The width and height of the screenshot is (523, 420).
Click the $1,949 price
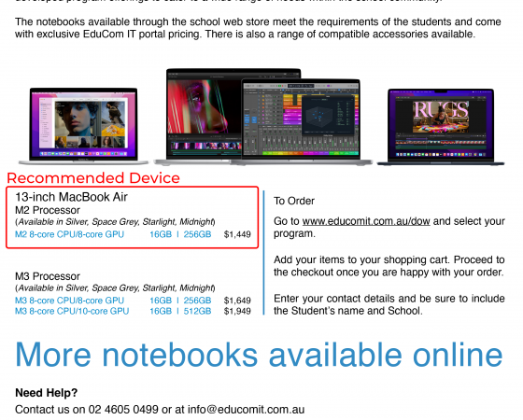pos(237,311)
